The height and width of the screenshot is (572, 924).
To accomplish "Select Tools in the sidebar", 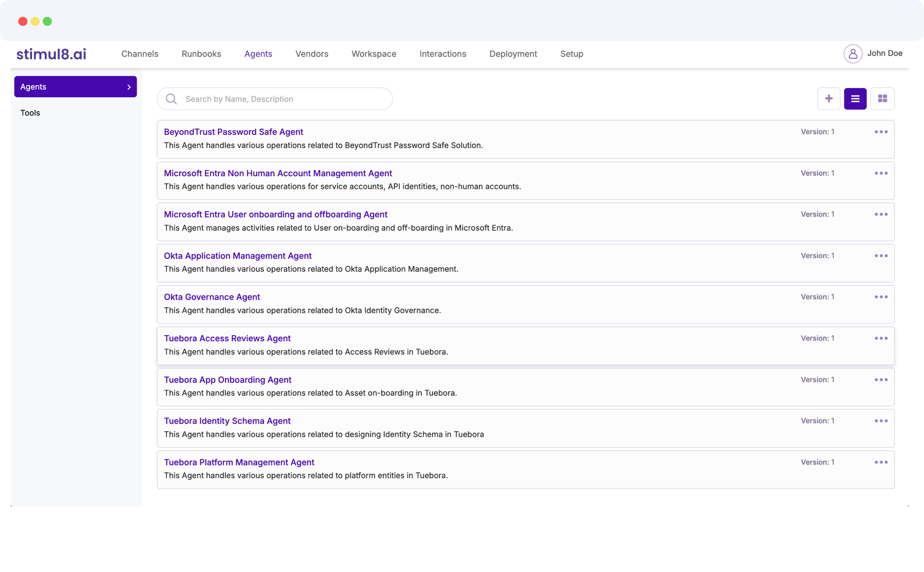I will [x=30, y=112].
